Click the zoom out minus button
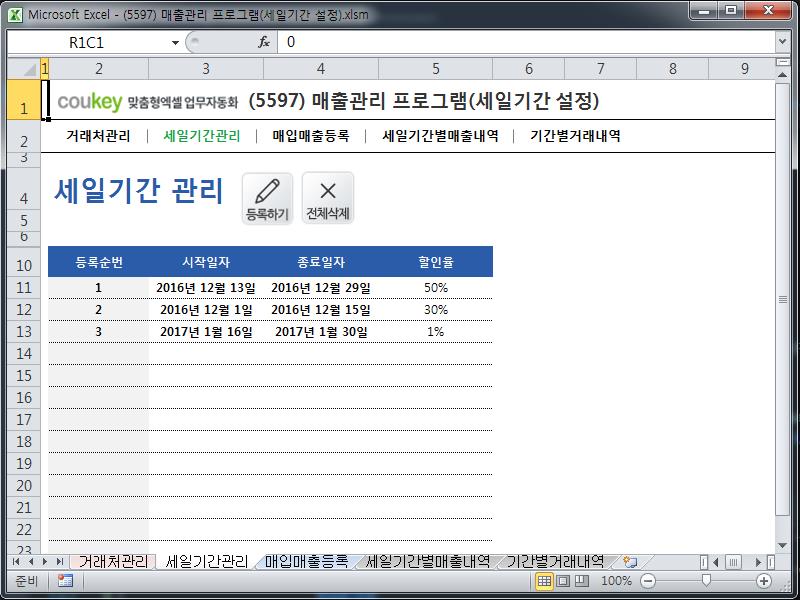Viewport: 800px width, 600px height. click(x=647, y=581)
